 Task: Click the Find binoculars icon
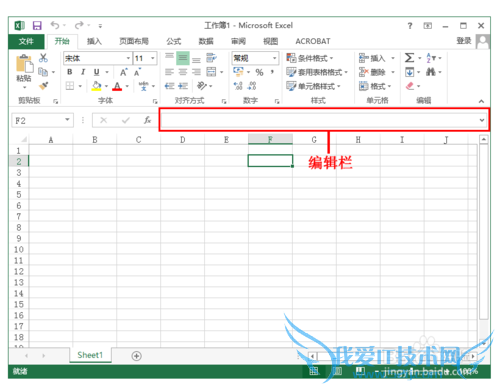coord(431,72)
